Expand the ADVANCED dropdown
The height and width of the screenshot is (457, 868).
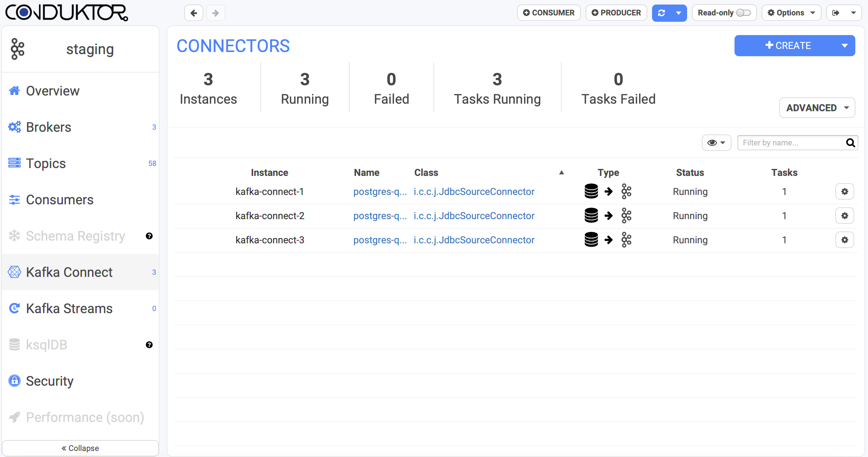tap(817, 108)
